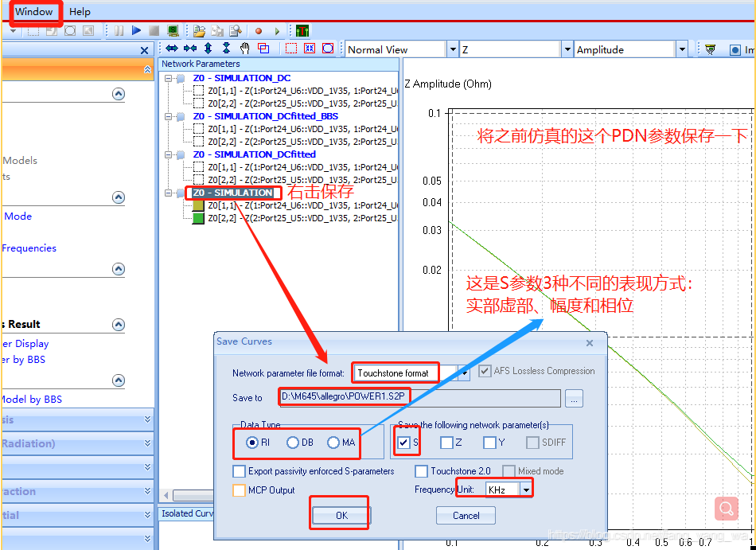Collapse the section above the Mode link

point(119,197)
